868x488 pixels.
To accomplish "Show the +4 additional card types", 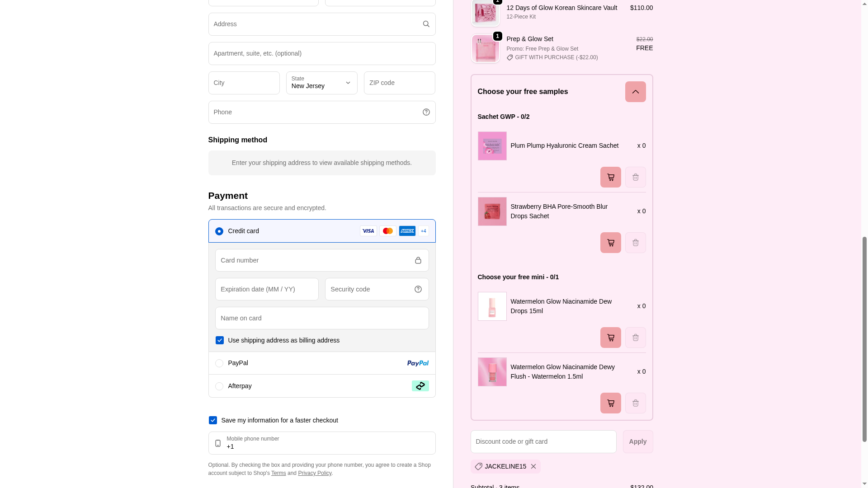I will tap(423, 231).
